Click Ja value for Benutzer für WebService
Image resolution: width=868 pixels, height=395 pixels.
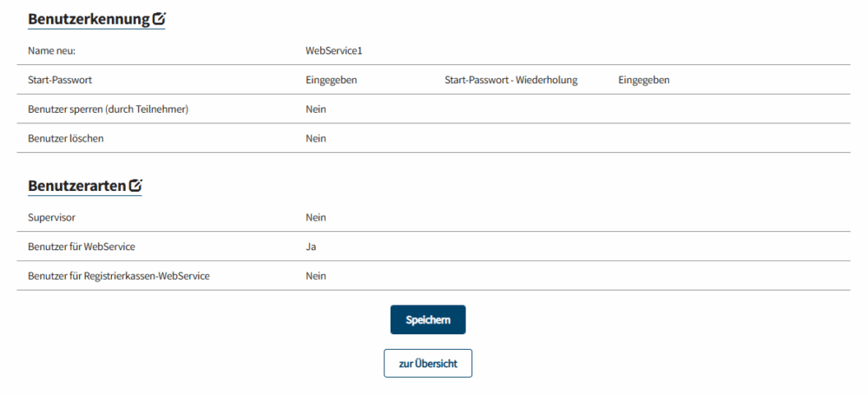point(311,247)
